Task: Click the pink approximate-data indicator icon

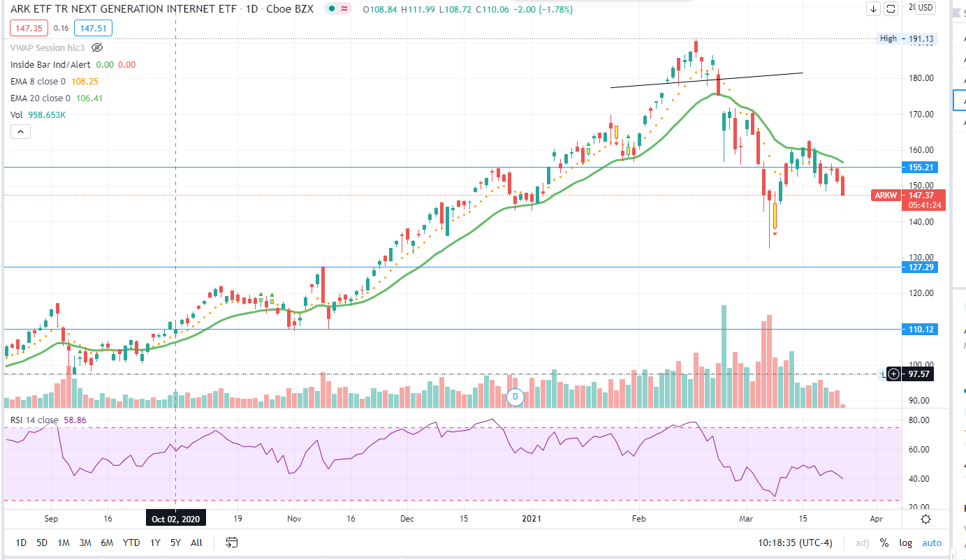Action: tap(344, 9)
